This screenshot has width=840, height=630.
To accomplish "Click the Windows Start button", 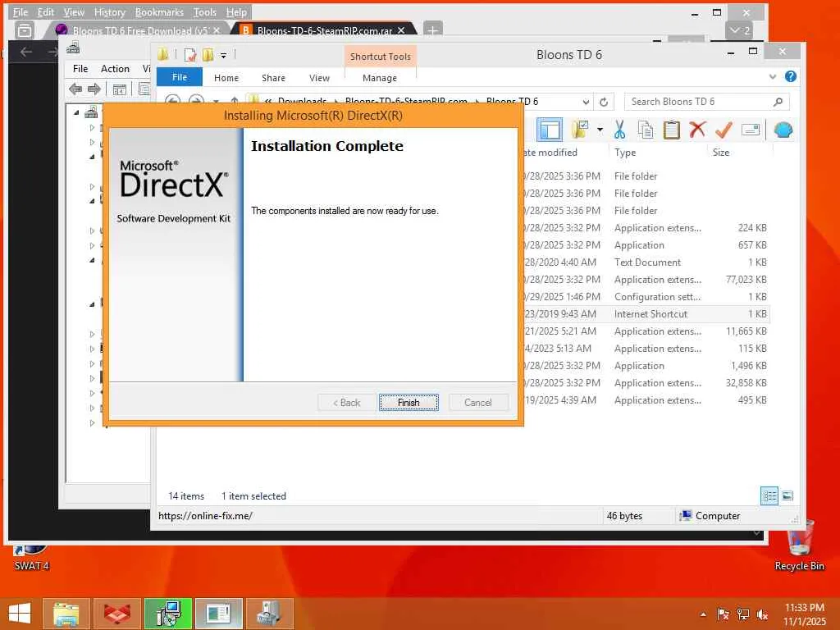I will (20, 614).
